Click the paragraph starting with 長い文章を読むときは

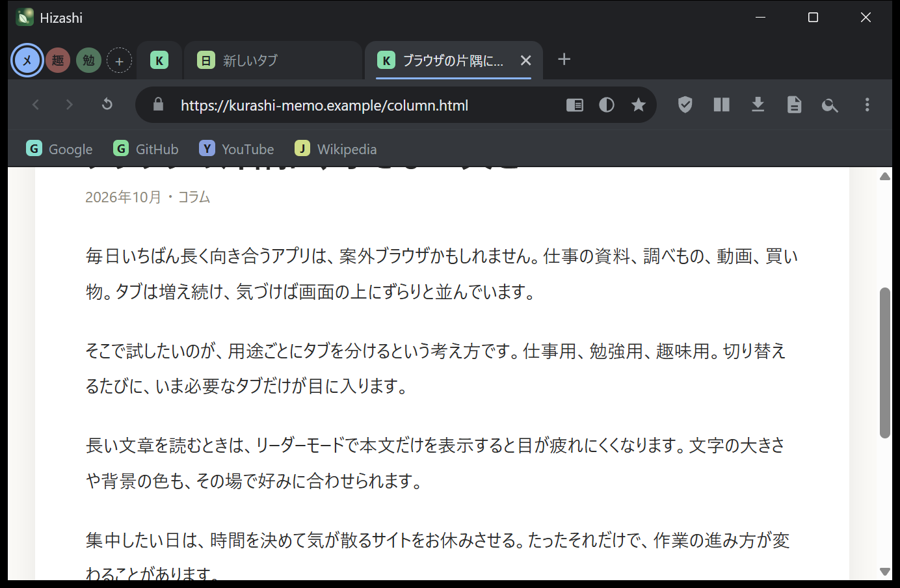click(436, 463)
